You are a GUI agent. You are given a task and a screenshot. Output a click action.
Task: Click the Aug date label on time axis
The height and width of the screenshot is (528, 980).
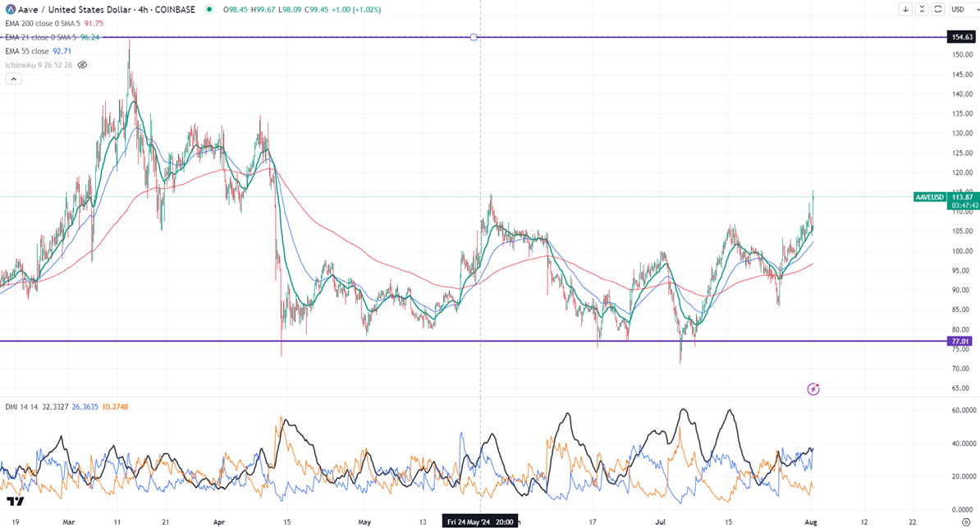pos(811,521)
